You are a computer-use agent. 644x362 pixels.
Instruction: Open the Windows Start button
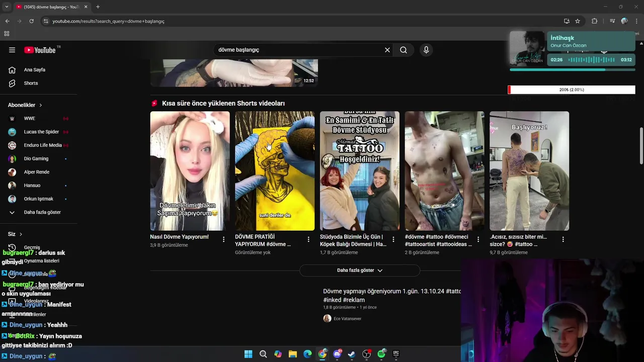pyautogui.click(x=248, y=354)
